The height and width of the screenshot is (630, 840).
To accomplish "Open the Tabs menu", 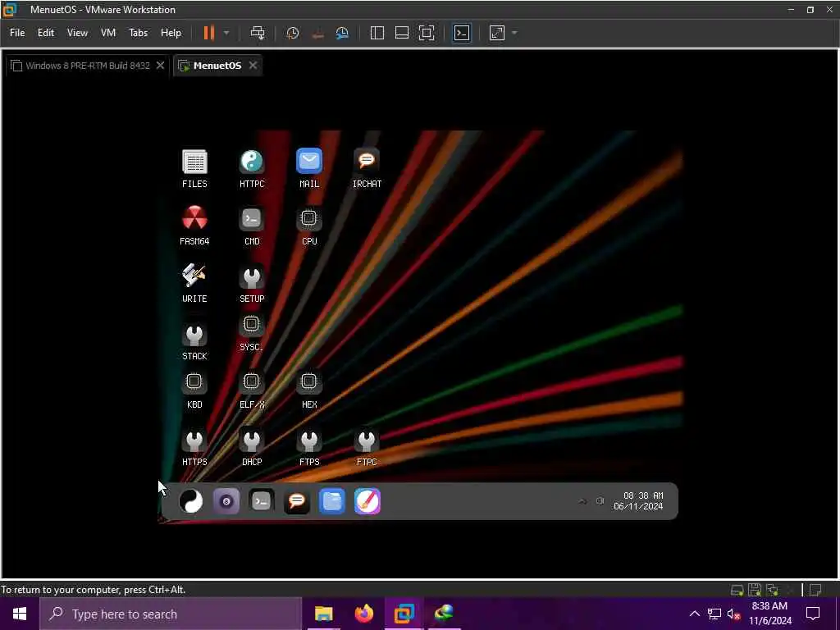I will [138, 33].
